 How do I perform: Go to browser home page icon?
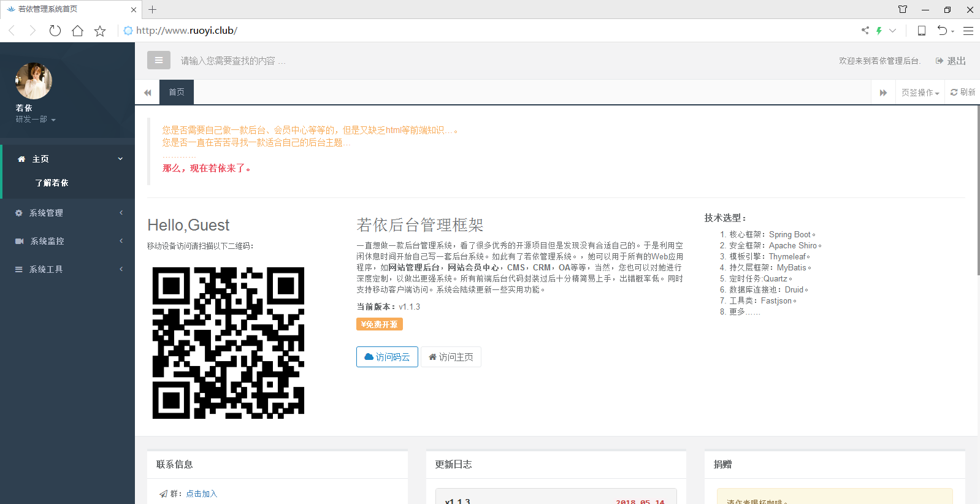click(x=77, y=31)
